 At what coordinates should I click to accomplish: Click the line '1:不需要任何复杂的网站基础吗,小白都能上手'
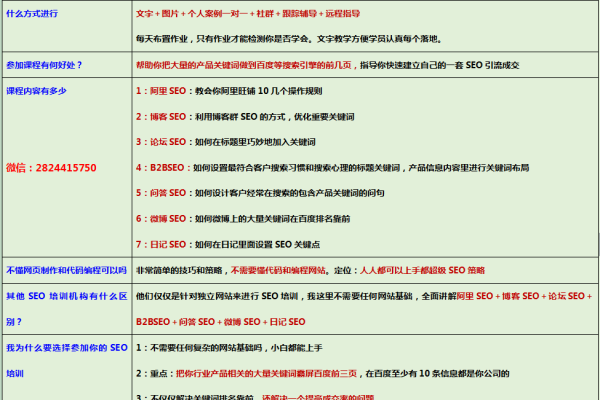229,348
